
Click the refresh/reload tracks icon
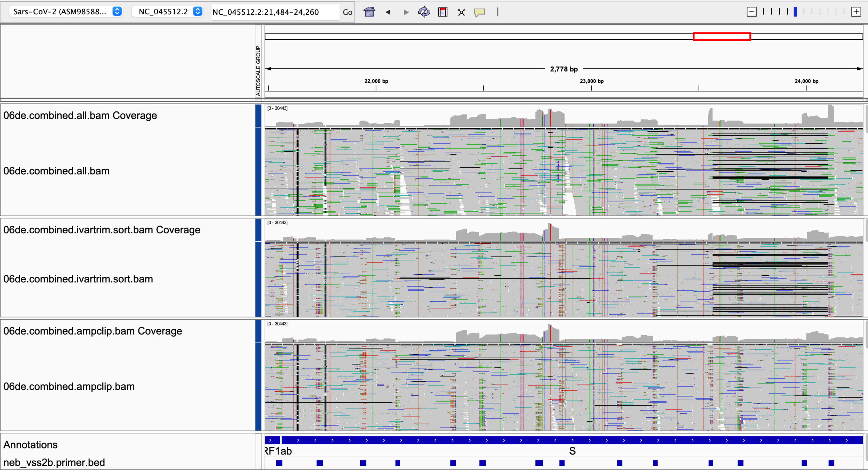[x=424, y=12]
